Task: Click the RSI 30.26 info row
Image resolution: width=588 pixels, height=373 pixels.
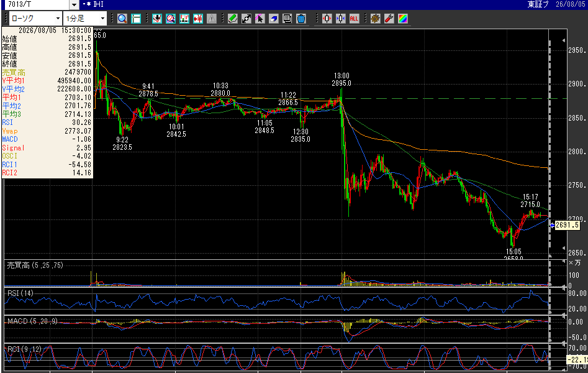Action: (x=47, y=122)
